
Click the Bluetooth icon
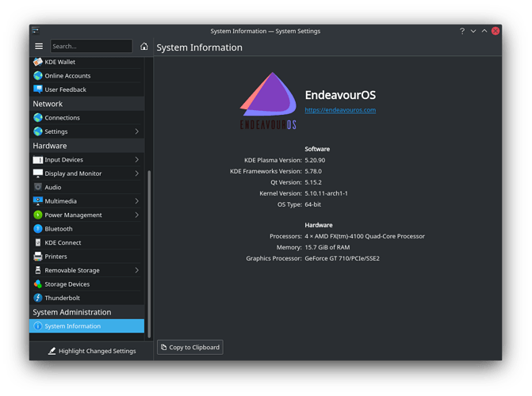38,229
